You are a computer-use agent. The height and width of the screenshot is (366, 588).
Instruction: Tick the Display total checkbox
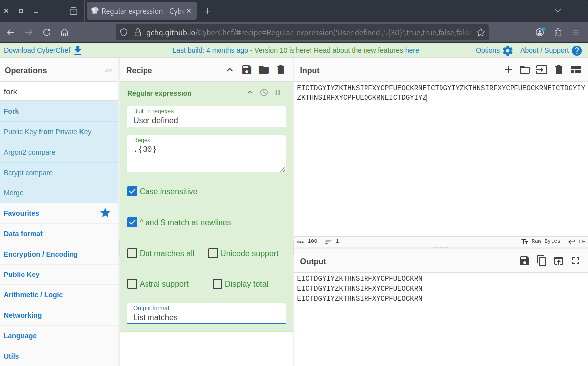coord(218,284)
